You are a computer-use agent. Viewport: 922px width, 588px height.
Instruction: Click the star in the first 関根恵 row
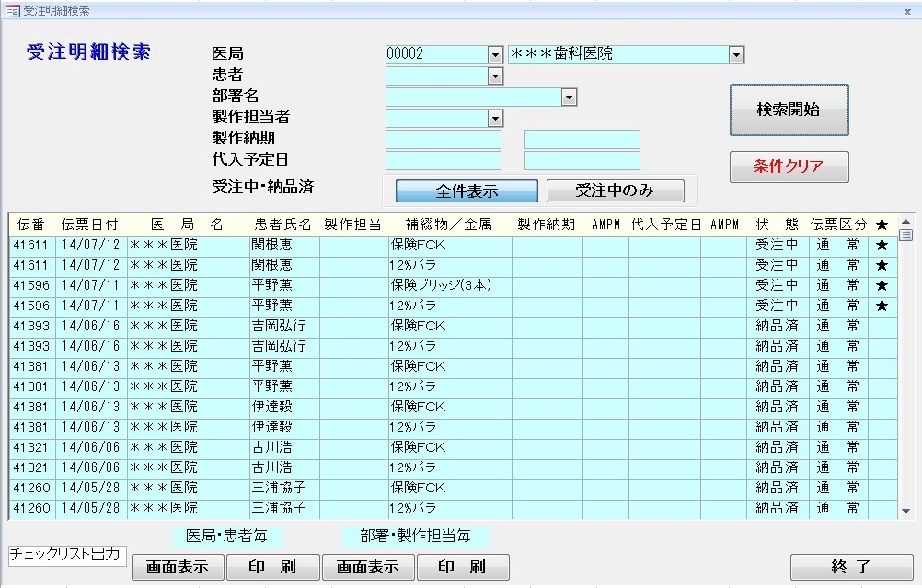882,245
